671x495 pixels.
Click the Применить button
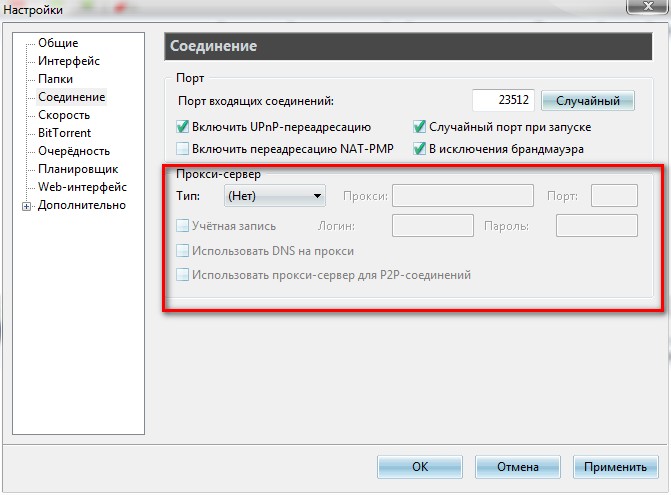click(x=615, y=466)
